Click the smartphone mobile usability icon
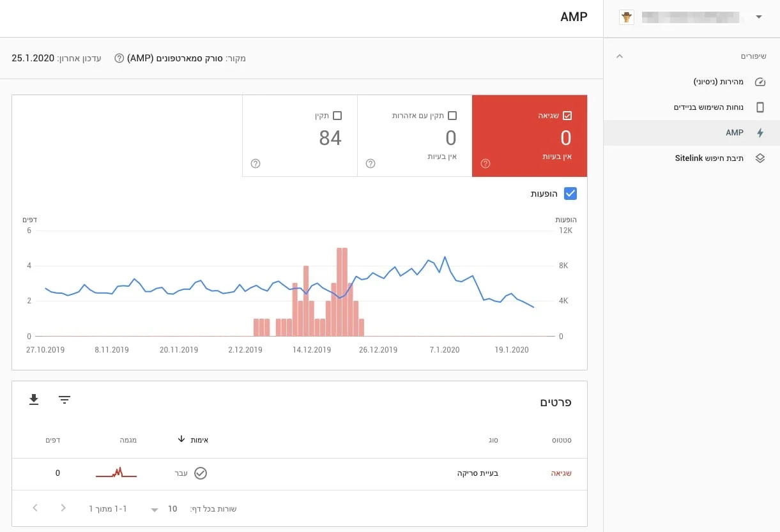The height and width of the screenshot is (532, 780). coord(760,107)
